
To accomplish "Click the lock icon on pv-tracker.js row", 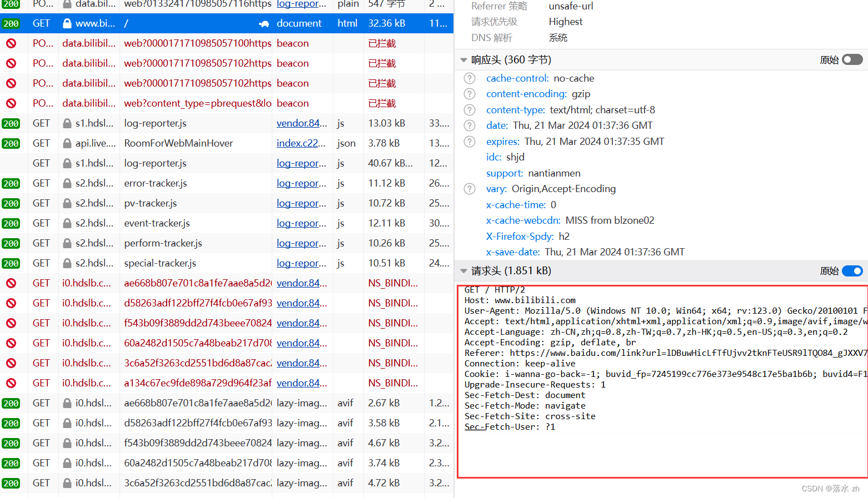I will 67,203.
